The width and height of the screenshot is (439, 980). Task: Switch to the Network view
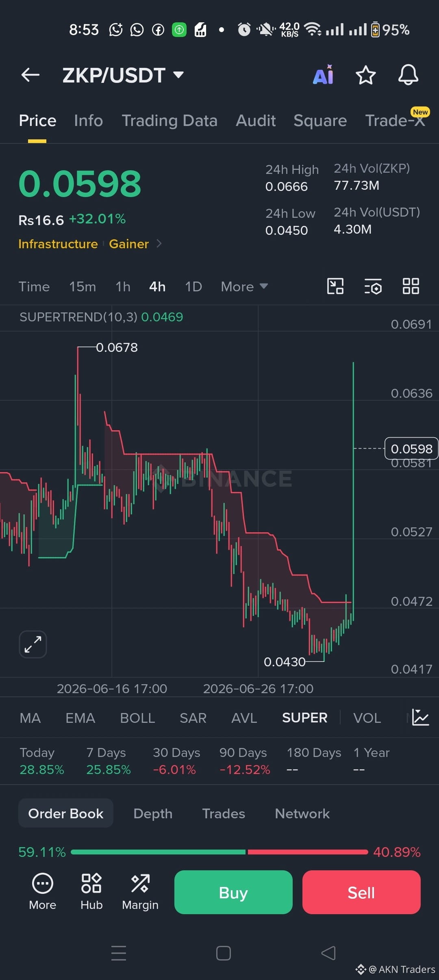302,813
